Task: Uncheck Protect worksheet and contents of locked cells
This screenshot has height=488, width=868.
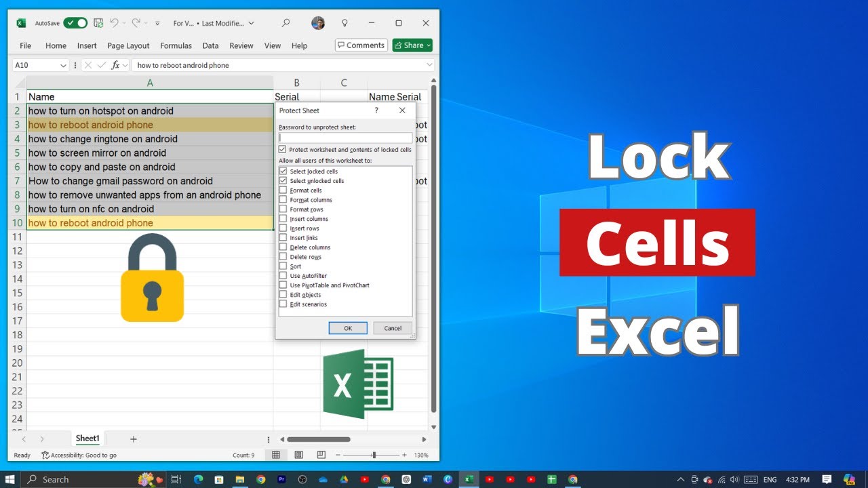Action: pos(283,149)
